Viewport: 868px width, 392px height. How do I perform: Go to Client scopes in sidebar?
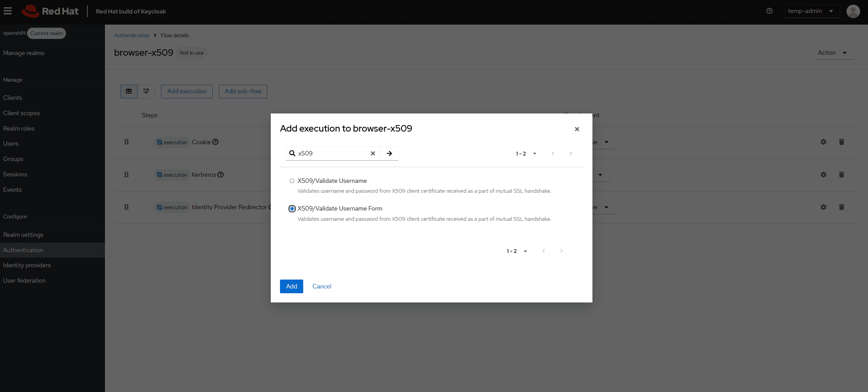[x=21, y=113]
